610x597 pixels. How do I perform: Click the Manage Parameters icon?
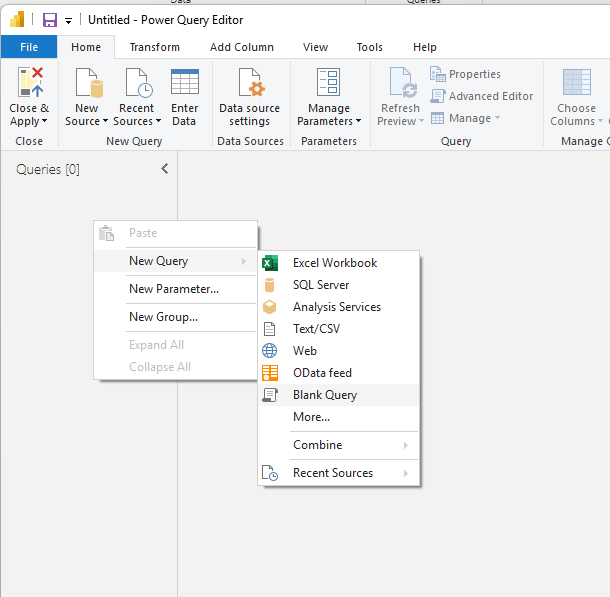(x=328, y=84)
